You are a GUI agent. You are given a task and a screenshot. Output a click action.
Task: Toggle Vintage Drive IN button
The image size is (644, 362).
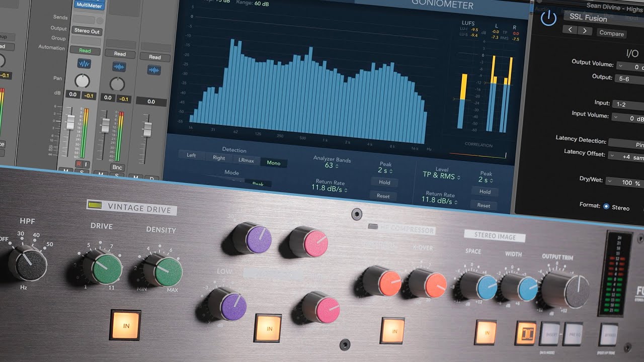tap(125, 325)
